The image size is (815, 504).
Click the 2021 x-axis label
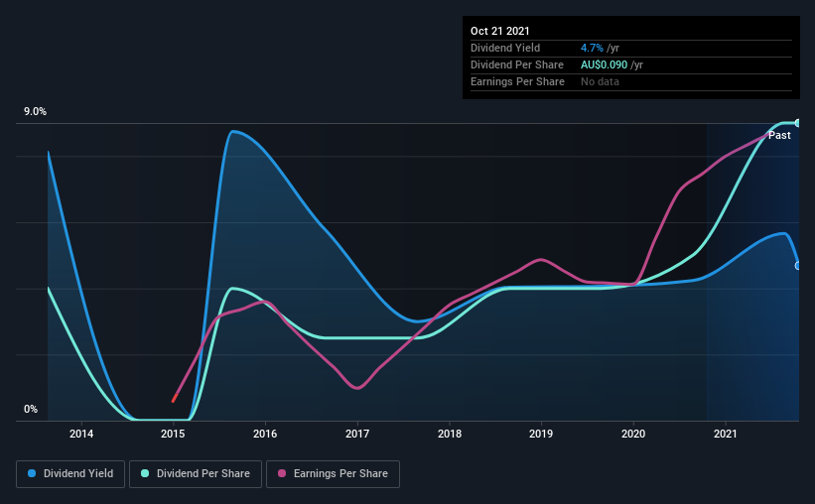(x=726, y=434)
